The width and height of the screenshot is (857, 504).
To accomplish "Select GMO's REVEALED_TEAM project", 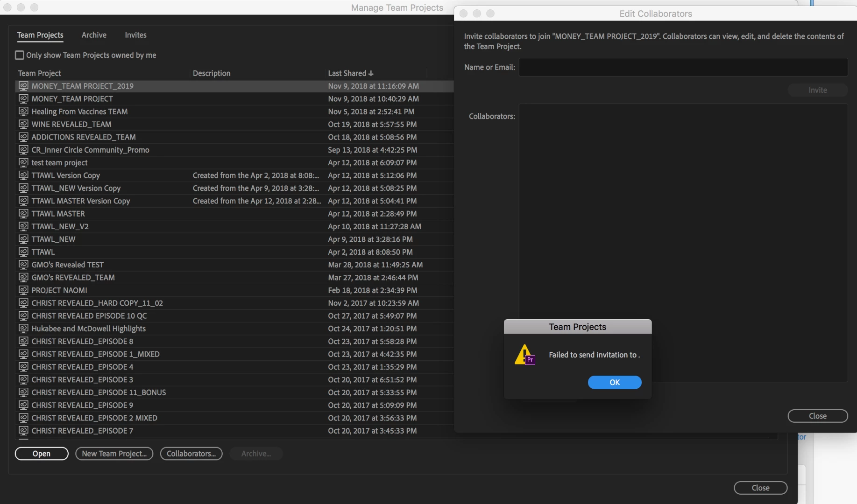I will (234, 277).
